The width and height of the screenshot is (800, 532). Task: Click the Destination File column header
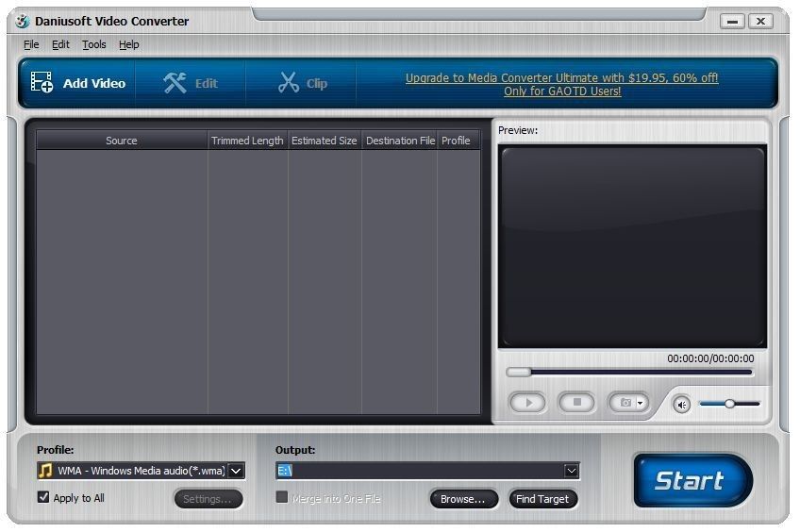tap(400, 141)
